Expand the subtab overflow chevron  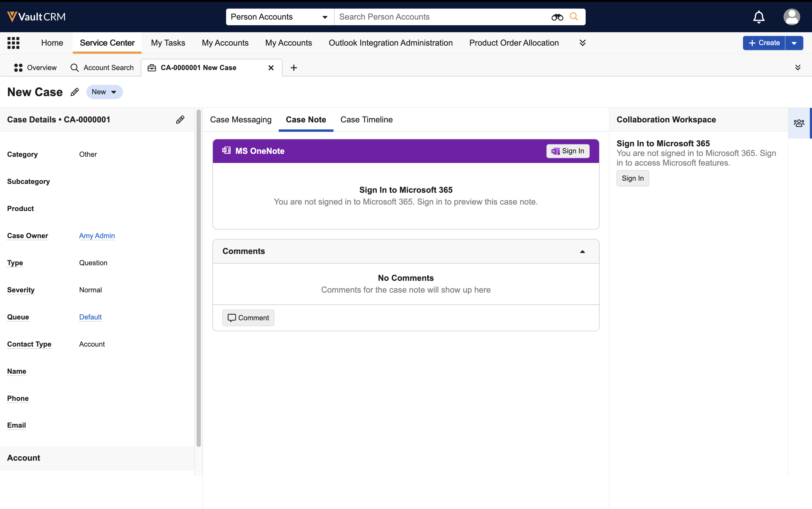(x=798, y=68)
